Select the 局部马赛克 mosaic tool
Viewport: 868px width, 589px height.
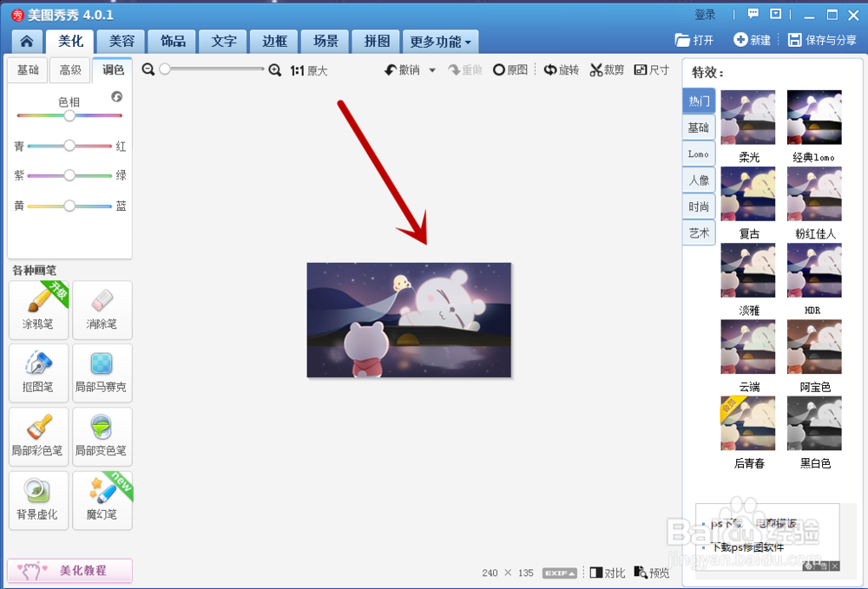(x=102, y=373)
